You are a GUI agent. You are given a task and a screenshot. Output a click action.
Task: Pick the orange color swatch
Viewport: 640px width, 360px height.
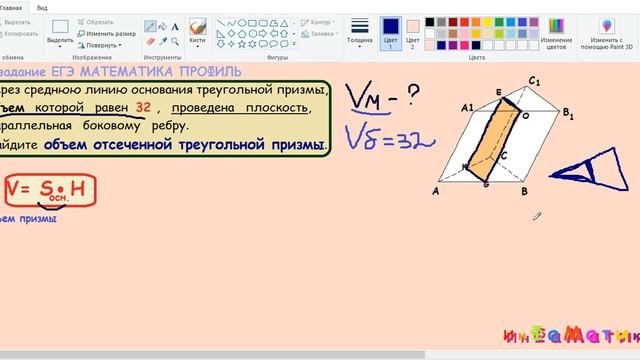tap(476, 22)
